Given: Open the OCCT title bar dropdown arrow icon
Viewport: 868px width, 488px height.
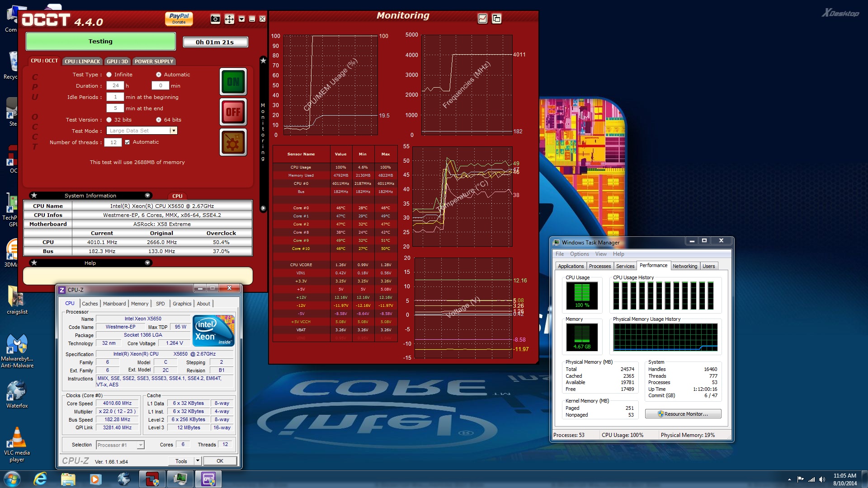Looking at the screenshot, I should pos(242,19).
